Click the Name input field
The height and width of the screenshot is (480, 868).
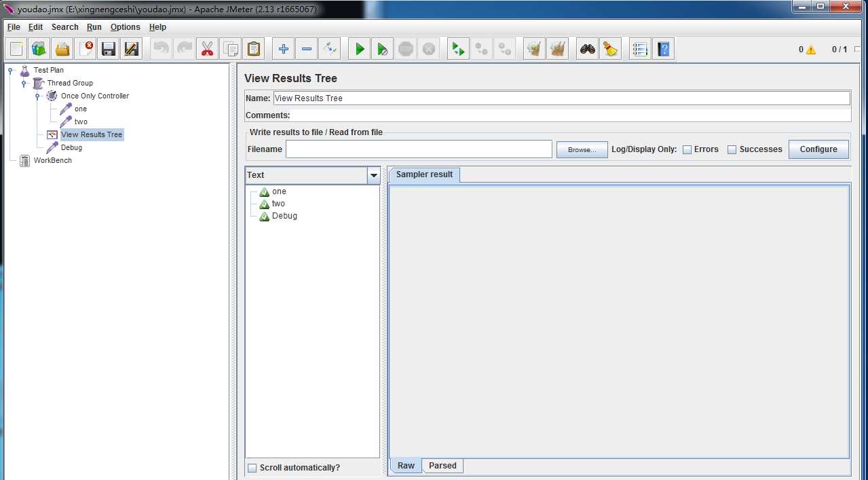[561, 98]
